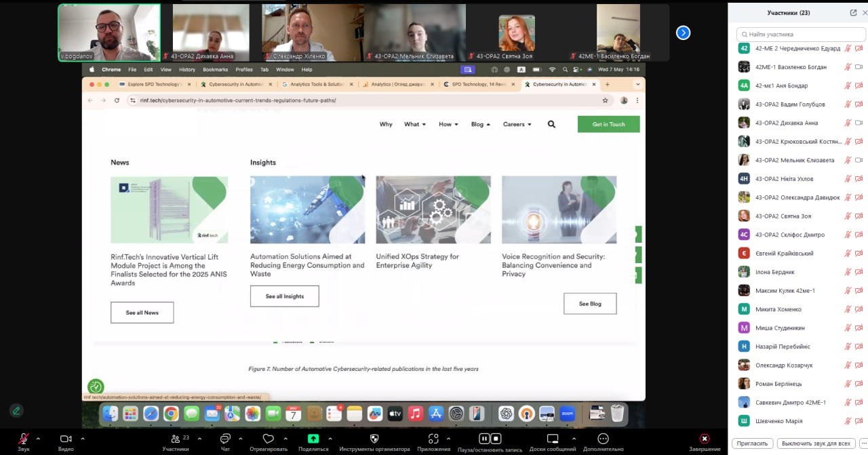This screenshot has width=868, height=455.
Task: Open the Дополнительно three-dots icon
Action: point(603,439)
